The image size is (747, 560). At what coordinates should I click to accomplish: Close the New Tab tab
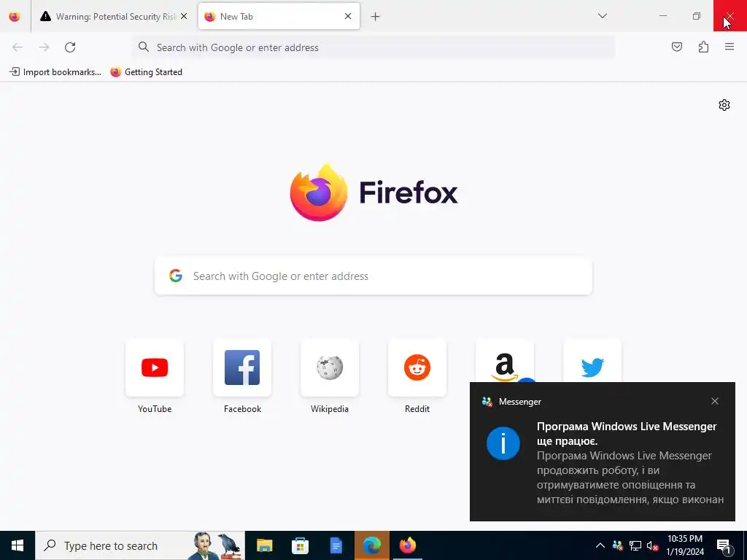348,16
